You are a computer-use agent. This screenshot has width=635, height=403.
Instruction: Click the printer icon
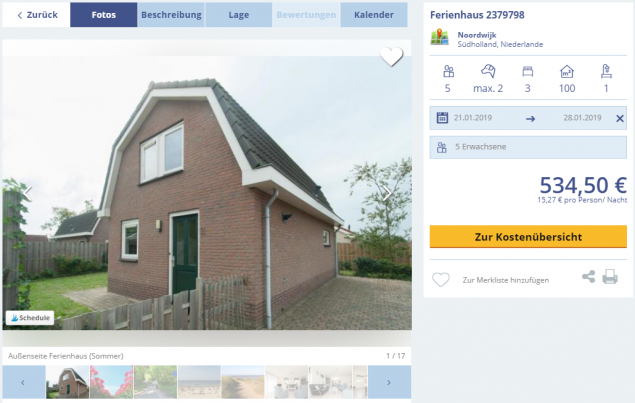coord(610,277)
